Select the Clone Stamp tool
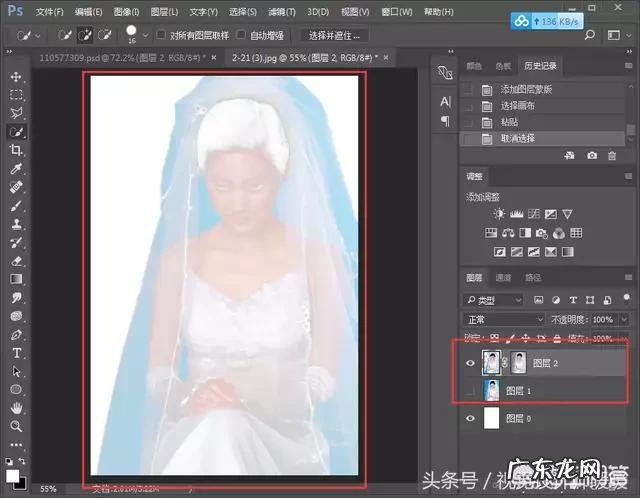This screenshot has width=640, height=498. tap(16, 224)
